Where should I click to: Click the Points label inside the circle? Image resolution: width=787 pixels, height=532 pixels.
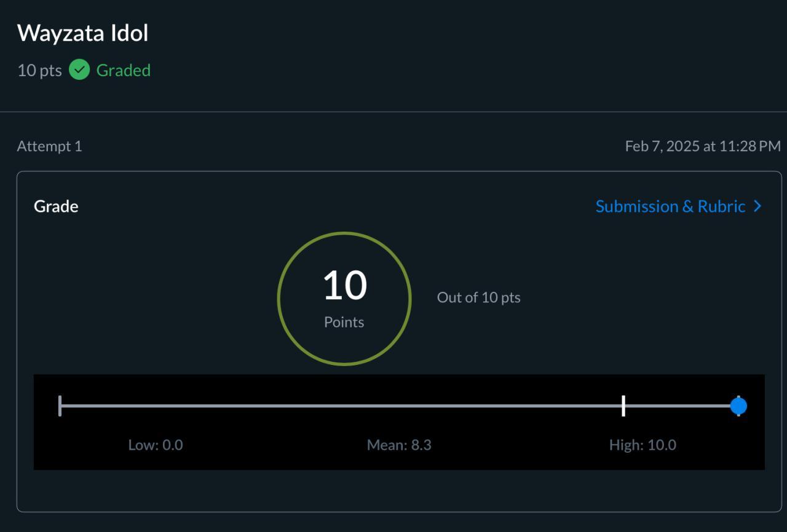(344, 322)
